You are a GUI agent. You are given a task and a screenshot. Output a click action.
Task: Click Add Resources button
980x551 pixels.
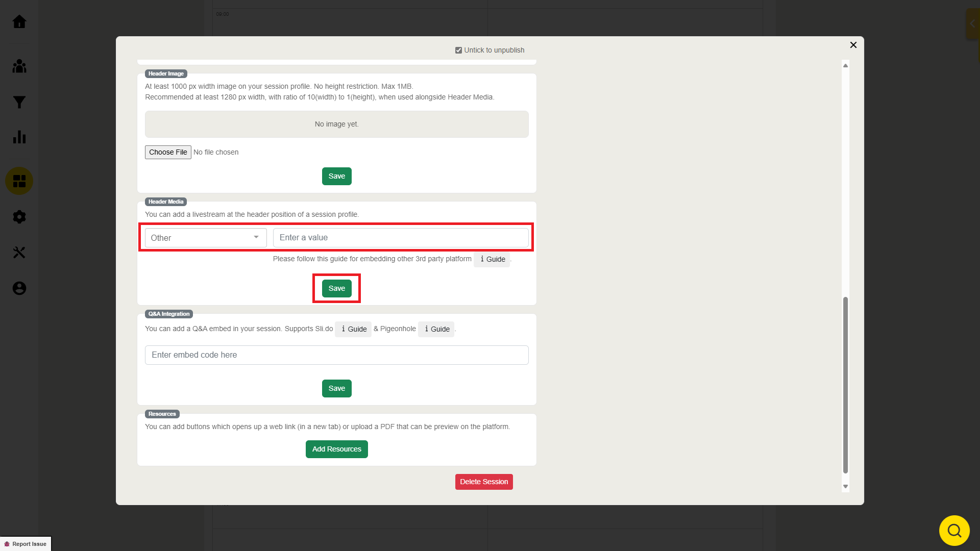pyautogui.click(x=336, y=449)
